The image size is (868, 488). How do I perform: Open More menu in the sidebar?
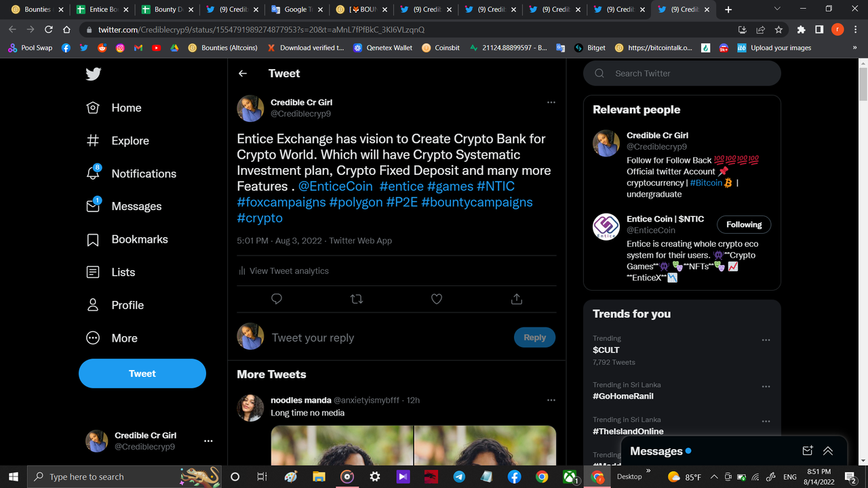[x=93, y=338]
